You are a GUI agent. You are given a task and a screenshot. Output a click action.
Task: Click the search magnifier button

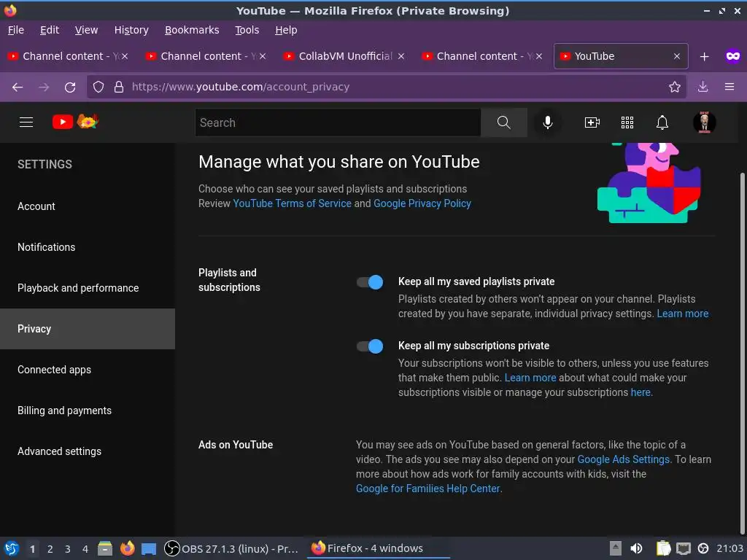click(503, 122)
